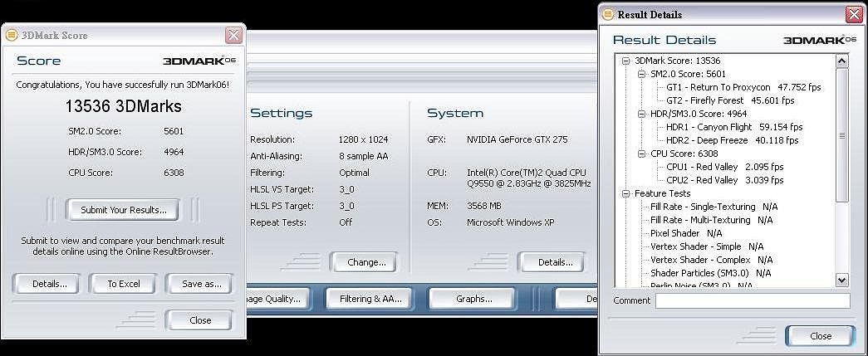Collapse the CPU Score: 6308 node

click(641, 154)
